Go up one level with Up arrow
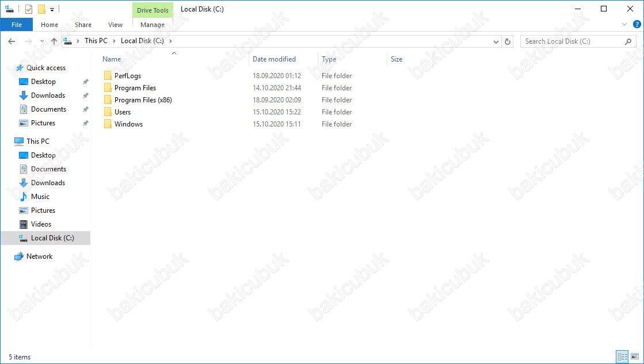The image size is (644, 364). point(54,41)
